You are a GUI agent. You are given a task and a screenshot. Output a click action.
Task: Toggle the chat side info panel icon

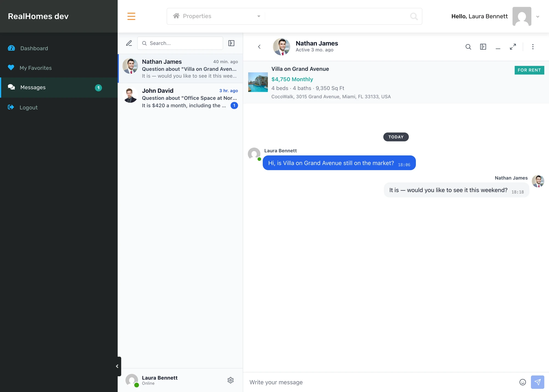point(483,47)
